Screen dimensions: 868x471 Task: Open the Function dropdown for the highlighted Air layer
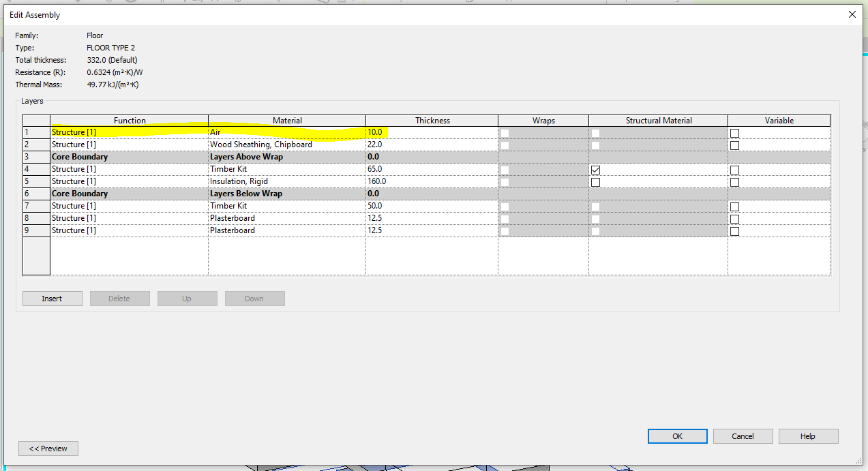(130, 132)
